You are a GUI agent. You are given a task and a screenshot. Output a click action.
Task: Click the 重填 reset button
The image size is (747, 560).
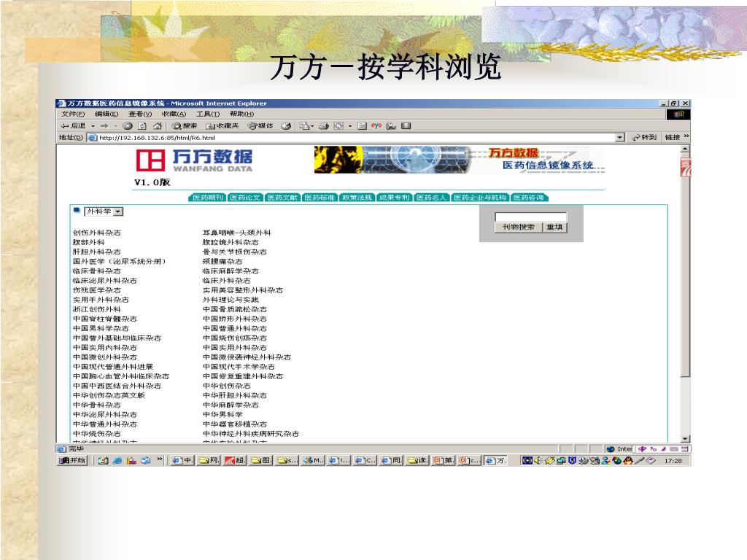(554, 227)
